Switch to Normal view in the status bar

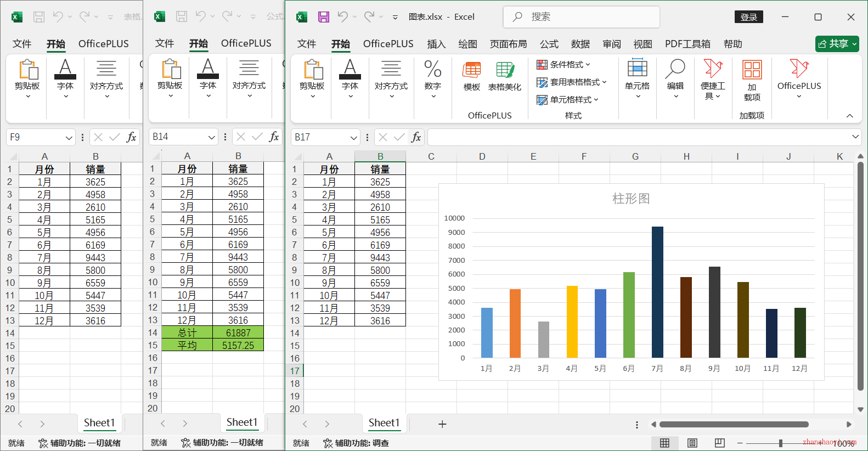tap(664, 443)
